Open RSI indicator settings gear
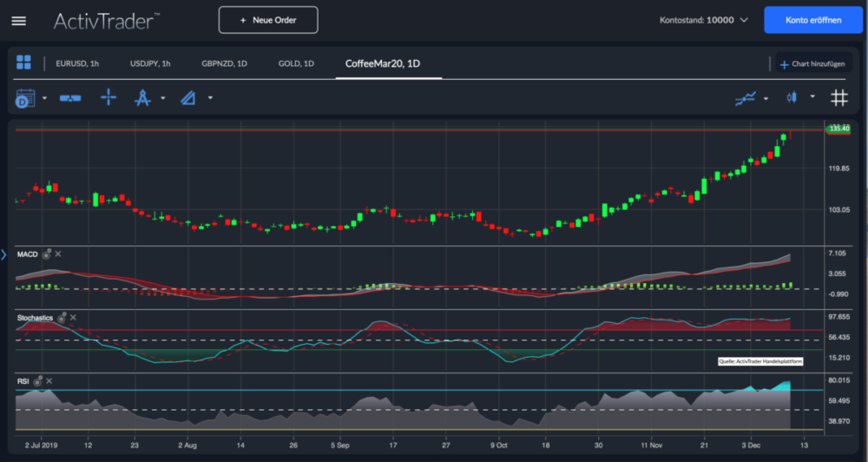The image size is (868, 462). 37,381
